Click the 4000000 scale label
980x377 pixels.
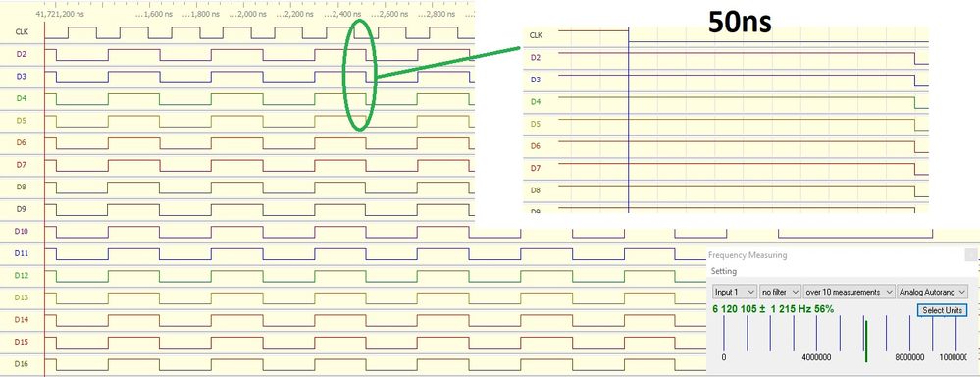[816, 358]
